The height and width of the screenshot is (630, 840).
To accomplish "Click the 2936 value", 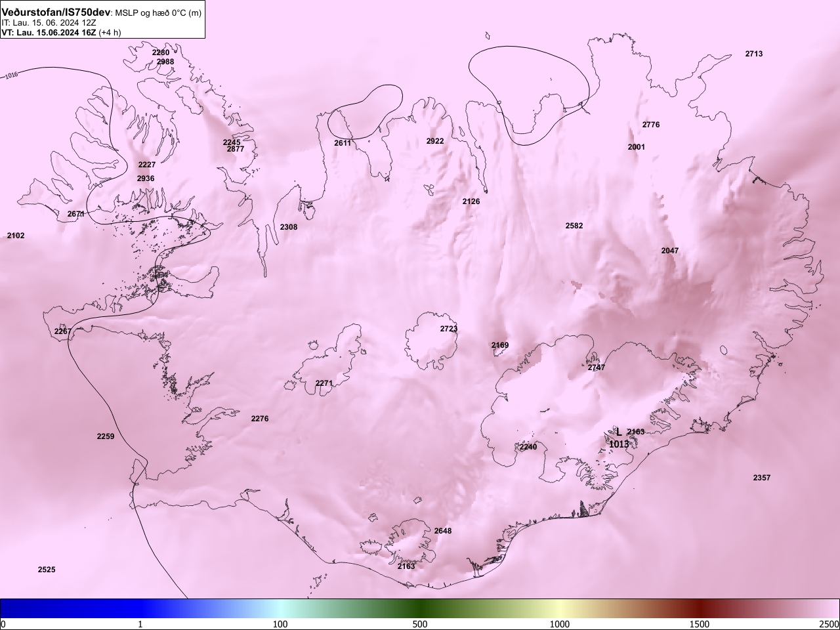I will (146, 178).
